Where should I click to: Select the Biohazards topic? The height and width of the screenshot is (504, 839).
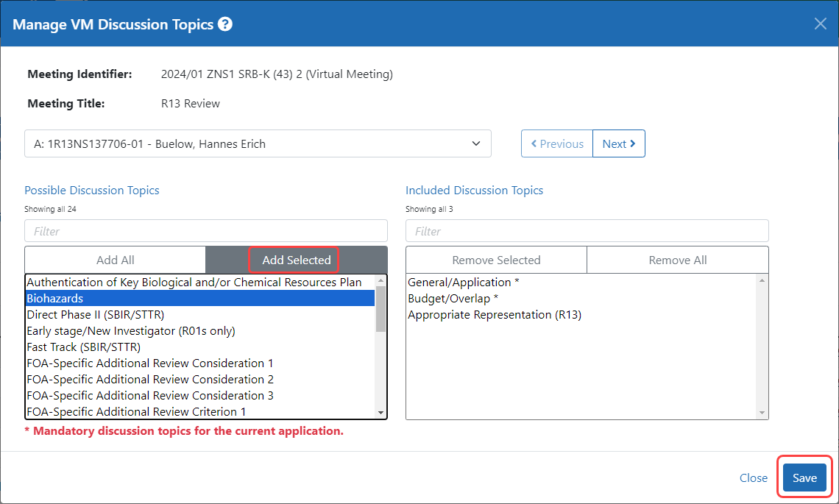click(x=200, y=298)
